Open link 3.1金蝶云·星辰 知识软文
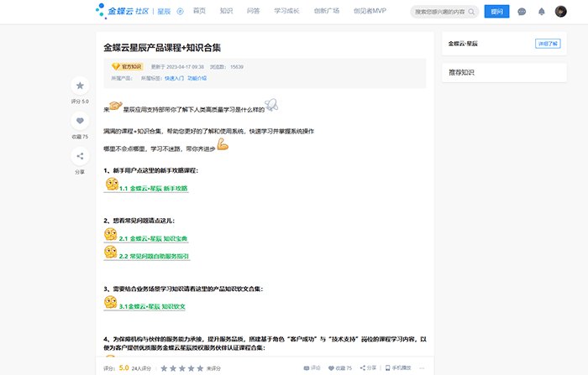Viewport: 588px width, 375px height. tap(152, 306)
